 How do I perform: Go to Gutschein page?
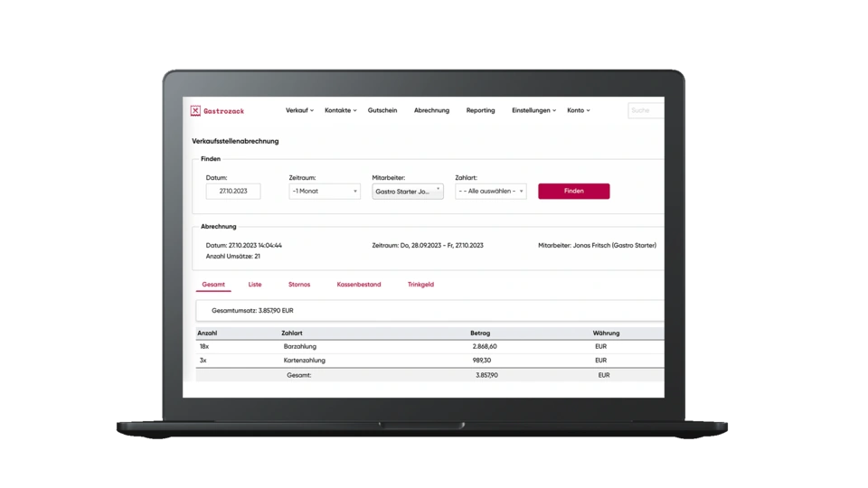click(384, 110)
